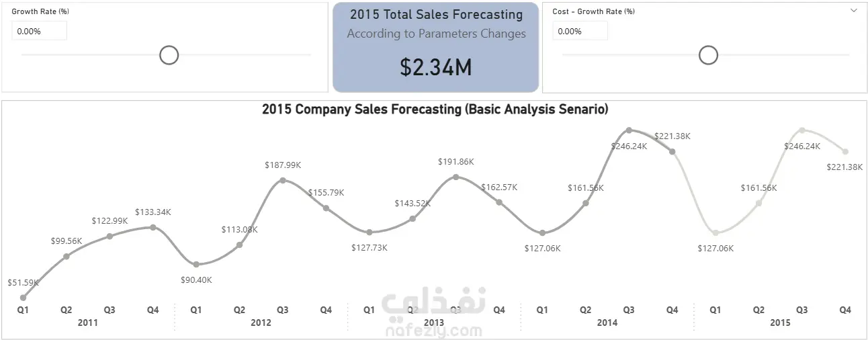Click the 2011 year label on the axis
This screenshot has width=868, height=340.
pyautogui.click(x=88, y=323)
